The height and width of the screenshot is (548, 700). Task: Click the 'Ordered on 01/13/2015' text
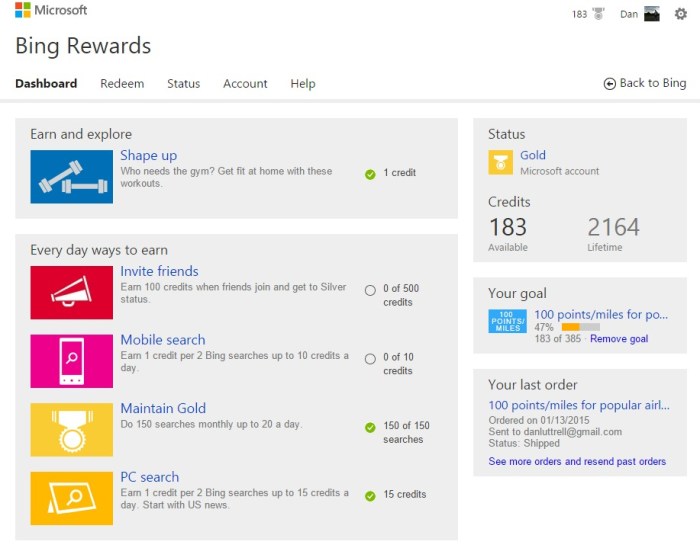pos(539,420)
